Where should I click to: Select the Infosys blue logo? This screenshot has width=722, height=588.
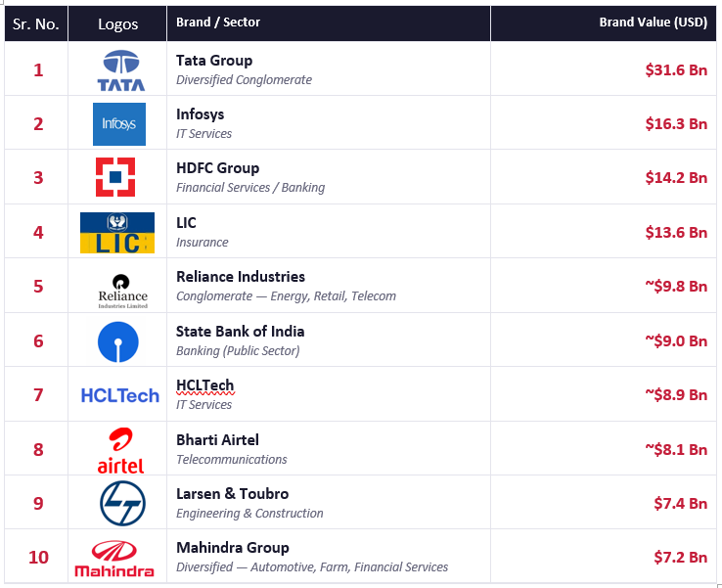click(119, 124)
